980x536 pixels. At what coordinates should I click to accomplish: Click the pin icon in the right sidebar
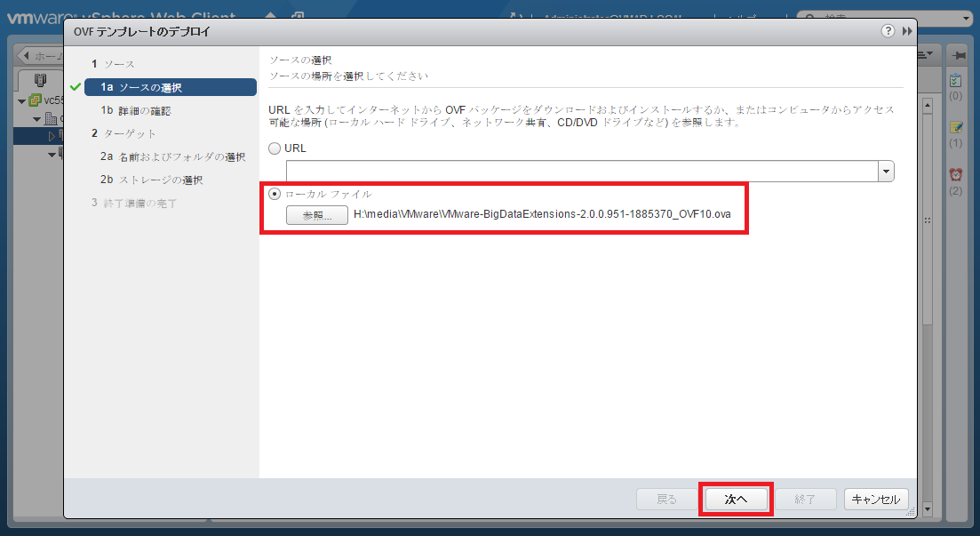pyautogui.click(x=958, y=55)
